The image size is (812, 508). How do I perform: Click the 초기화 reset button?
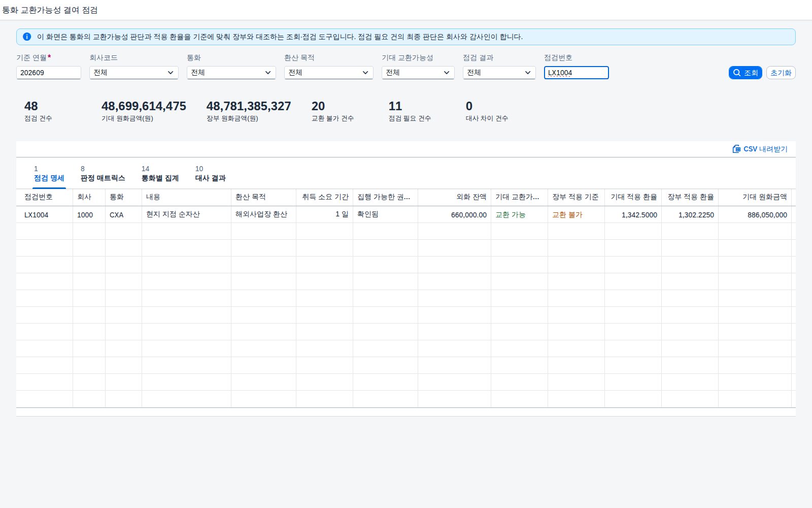pos(781,73)
